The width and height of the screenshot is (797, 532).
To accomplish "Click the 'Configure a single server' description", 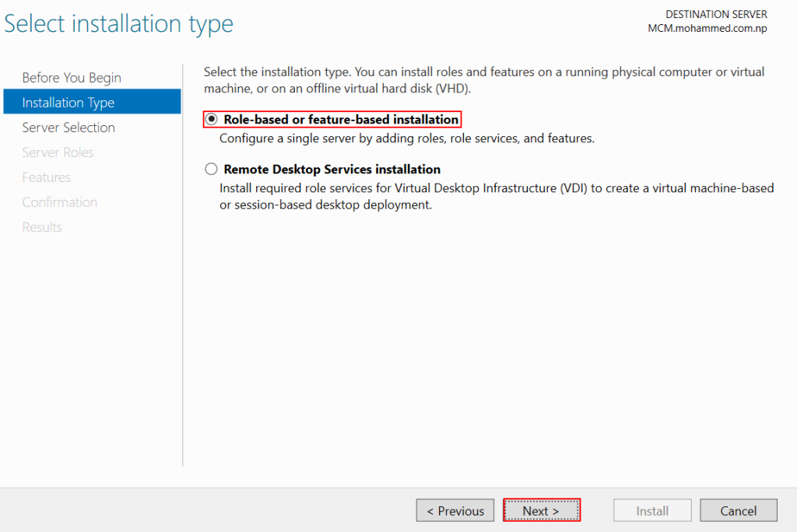I will [x=406, y=139].
